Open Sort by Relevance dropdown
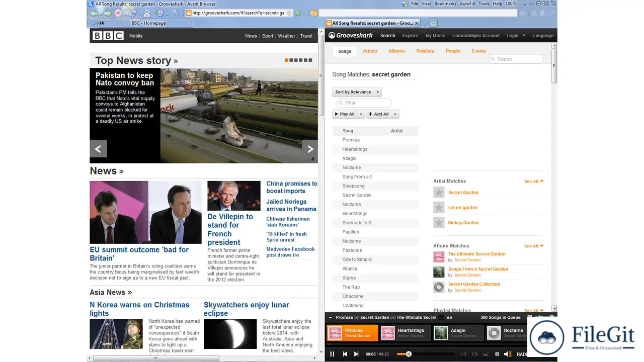 coord(357,92)
